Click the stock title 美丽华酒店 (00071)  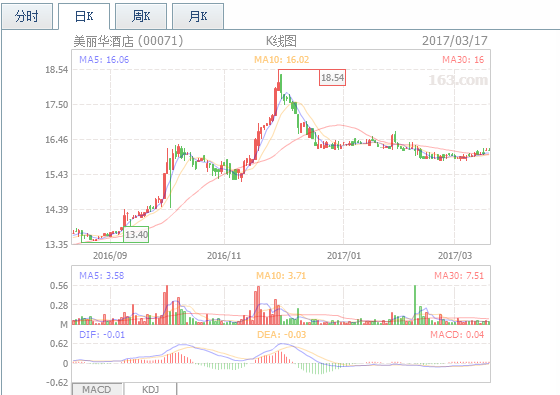(128, 41)
